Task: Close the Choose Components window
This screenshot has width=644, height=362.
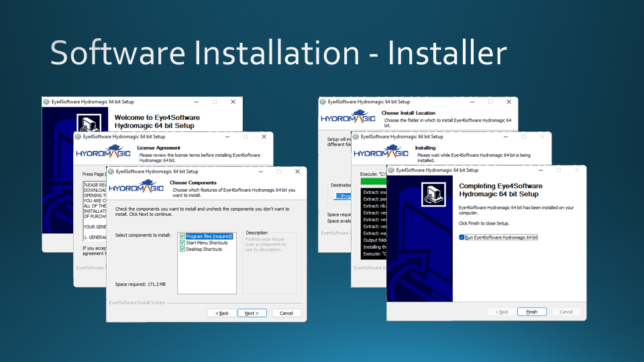Action: pyautogui.click(x=297, y=172)
